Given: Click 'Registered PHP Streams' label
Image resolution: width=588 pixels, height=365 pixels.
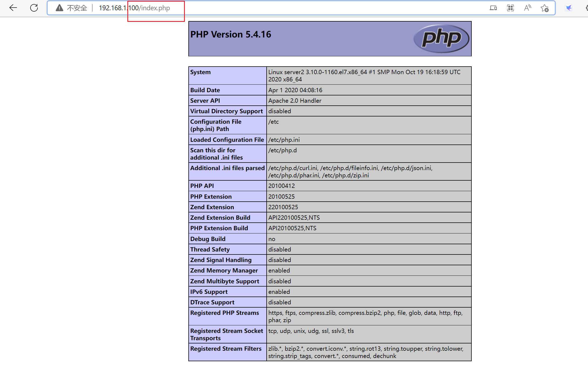Looking at the screenshot, I should point(225,313).
